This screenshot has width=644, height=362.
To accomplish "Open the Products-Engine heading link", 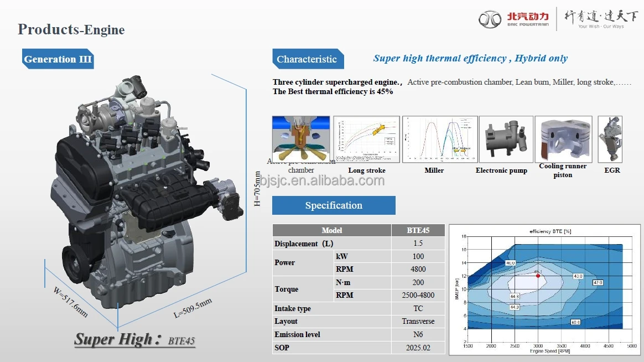I will pos(71,29).
